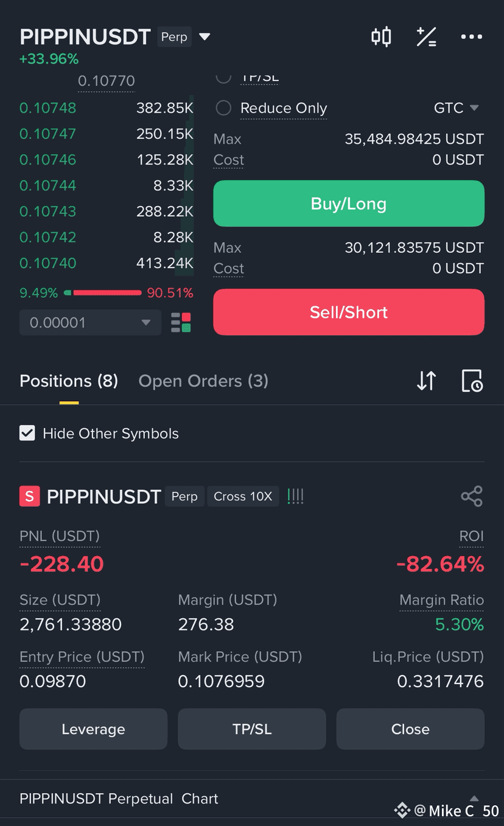The width and height of the screenshot is (504, 826).
Task: Select the Positions (8) tab
Action: (x=69, y=381)
